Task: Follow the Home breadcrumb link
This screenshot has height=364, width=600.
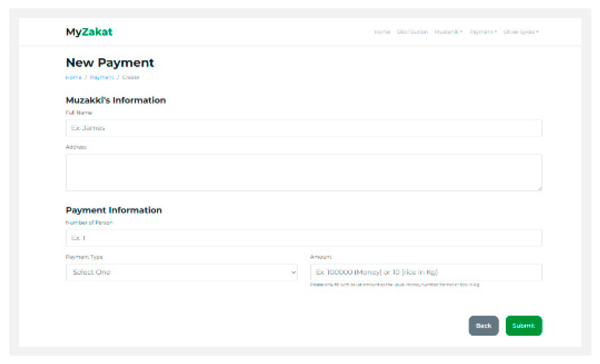Action: [x=74, y=77]
